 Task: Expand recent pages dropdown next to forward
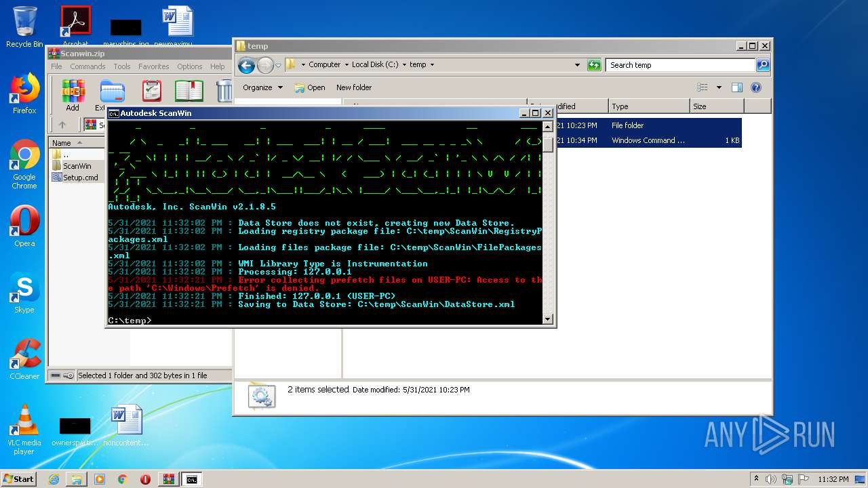click(x=278, y=65)
